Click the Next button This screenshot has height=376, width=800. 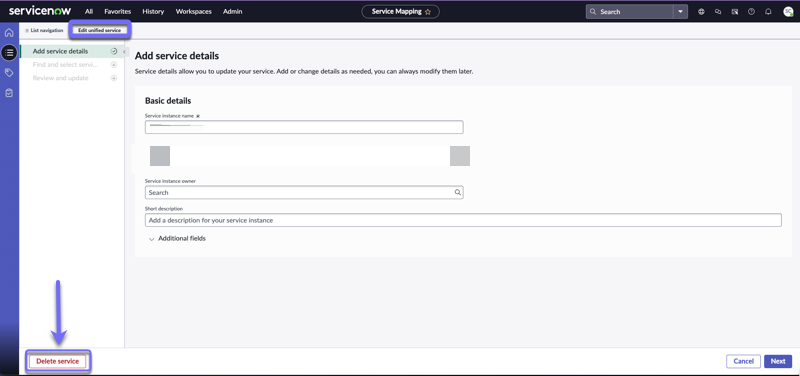tap(778, 361)
